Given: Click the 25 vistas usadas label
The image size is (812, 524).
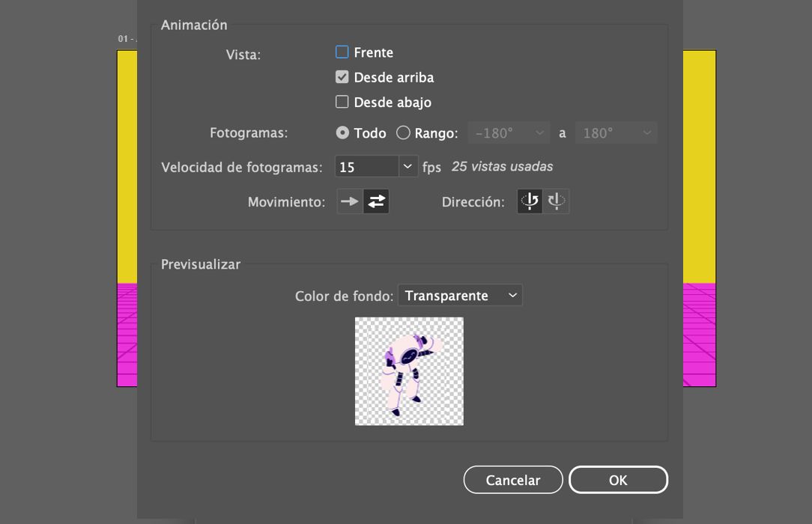Looking at the screenshot, I should tap(502, 166).
